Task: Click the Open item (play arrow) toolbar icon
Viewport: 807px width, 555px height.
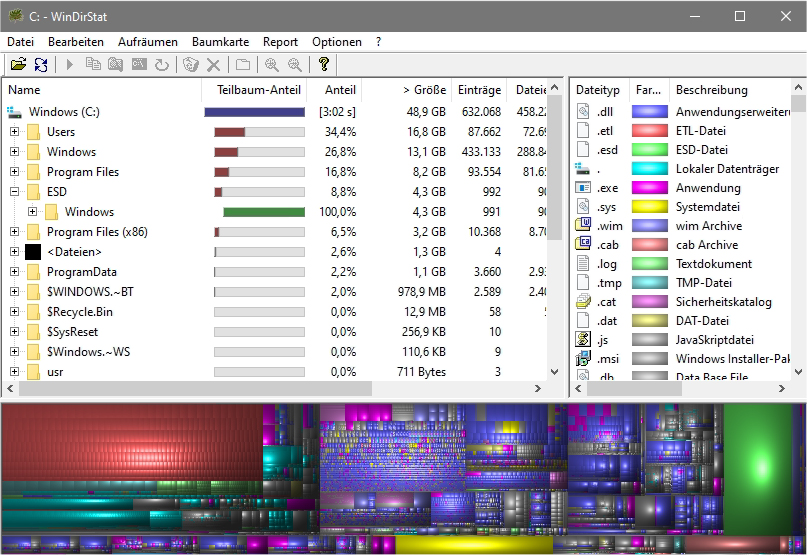Action: pyautogui.click(x=70, y=64)
